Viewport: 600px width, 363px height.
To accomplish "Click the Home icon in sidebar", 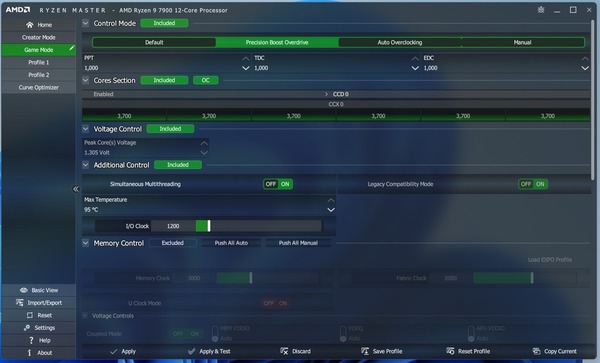I will (30, 25).
